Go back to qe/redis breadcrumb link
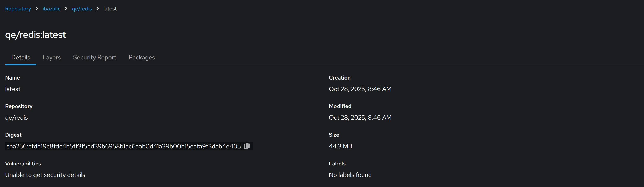Viewport: 644px width, 187px height. click(82, 9)
